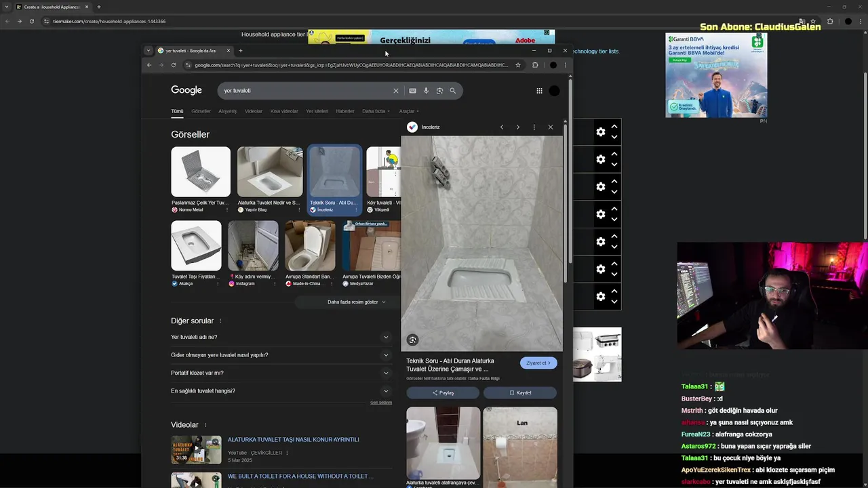Open 'ALATURKA TUVALET TAŞI NASIL KONUR' video link
The height and width of the screenshot is (488, 868).
[294, 440]
